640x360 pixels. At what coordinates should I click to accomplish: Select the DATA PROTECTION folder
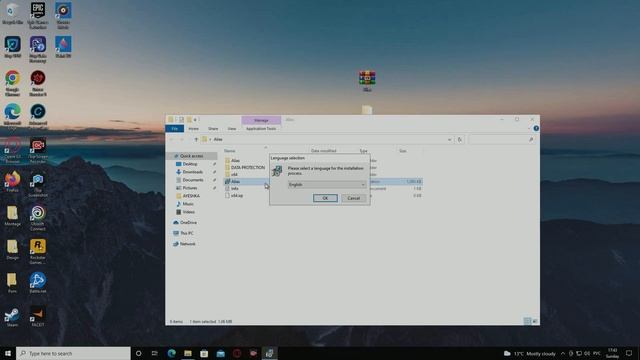pyautogui.click(x=247, y=167)
